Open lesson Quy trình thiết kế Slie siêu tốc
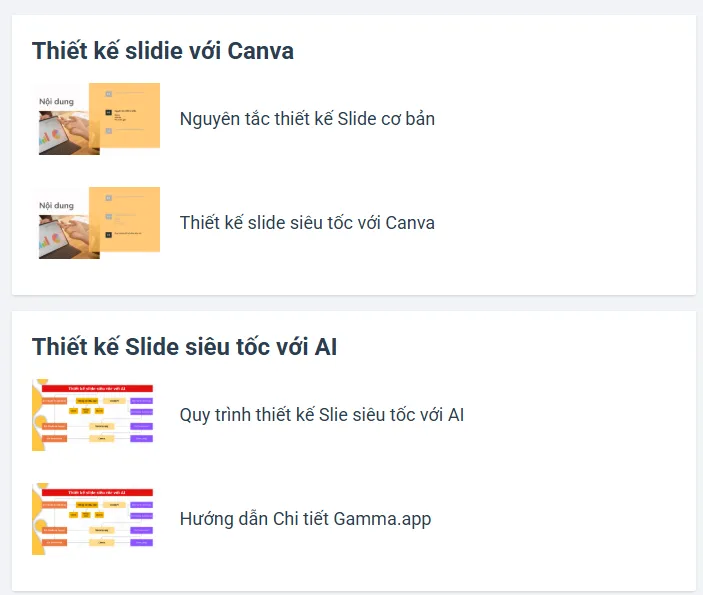The width and height of the screenshot is (703, 595). click(321, 415)
